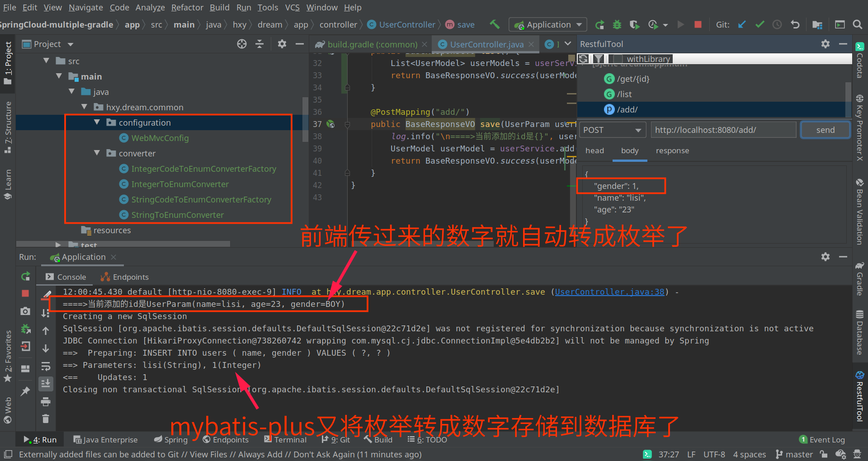Click the red Stop button in main toolbar
868x461 pixels.
point(698,24)
